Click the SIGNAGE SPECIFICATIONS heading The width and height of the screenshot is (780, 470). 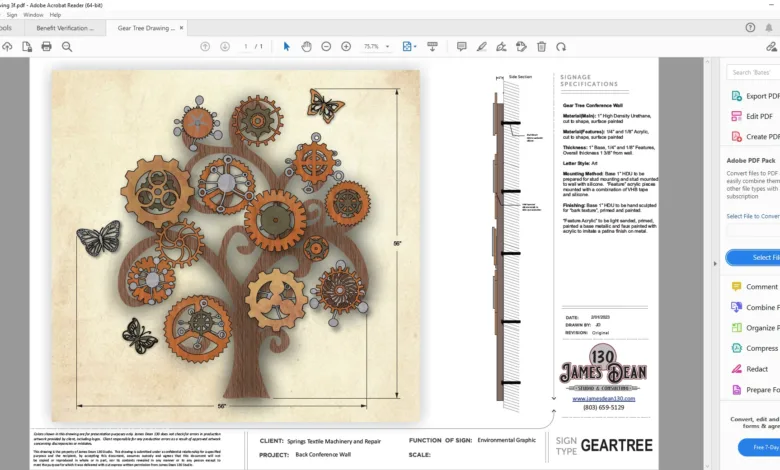point(589,81)
